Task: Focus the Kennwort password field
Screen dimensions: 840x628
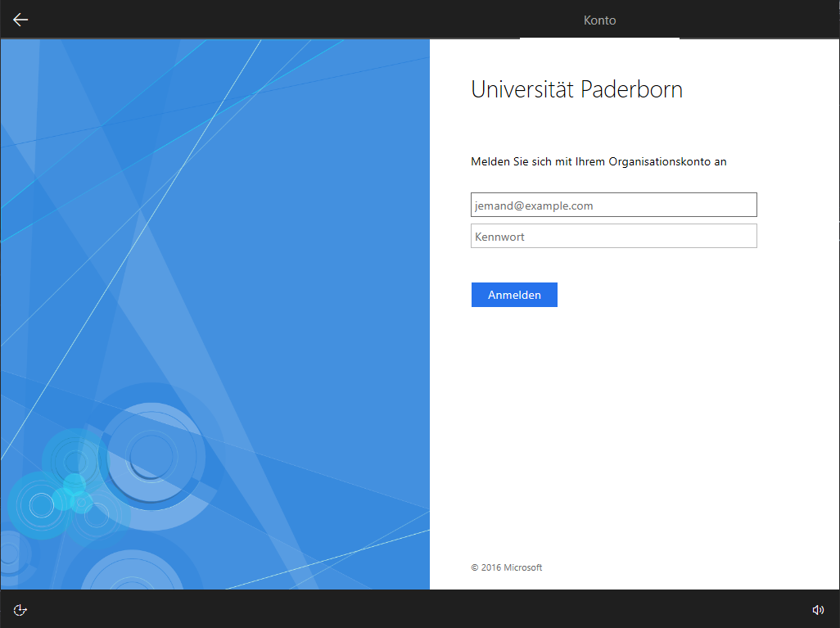Action: pyautogui.click(x=614, y=237)
